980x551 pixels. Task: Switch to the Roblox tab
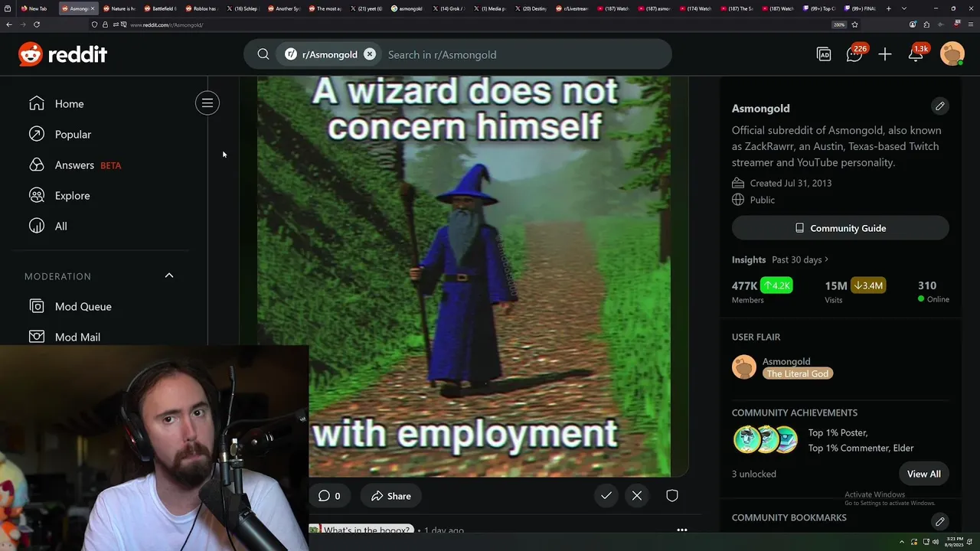tap(201, 8)
